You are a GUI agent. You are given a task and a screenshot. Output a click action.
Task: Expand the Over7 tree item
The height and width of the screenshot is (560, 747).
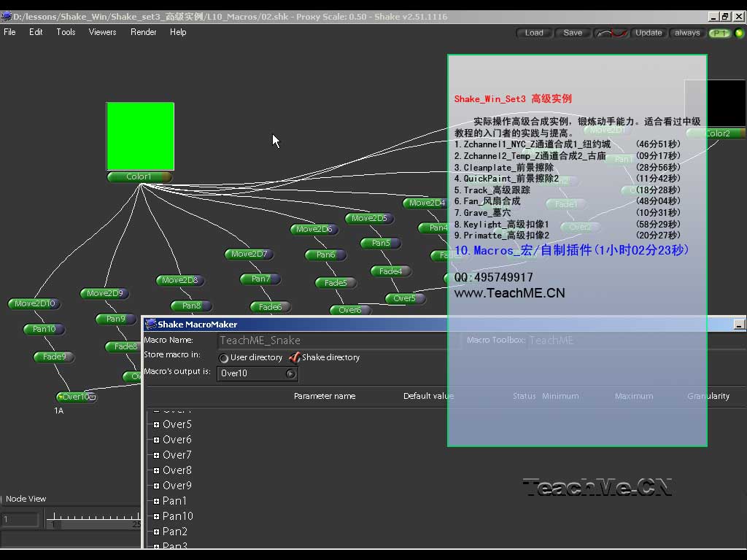(x=156, y=455)
